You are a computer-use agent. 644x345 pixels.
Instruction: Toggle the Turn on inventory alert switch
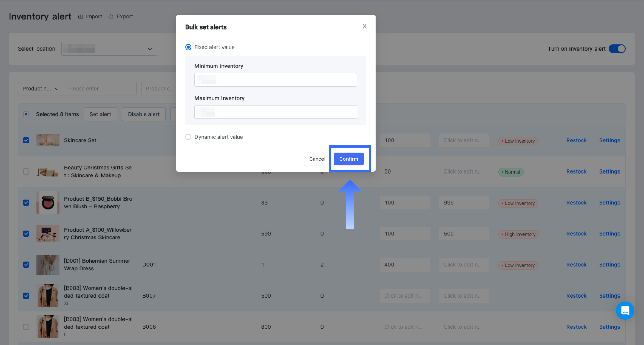[x=617, y=49]
